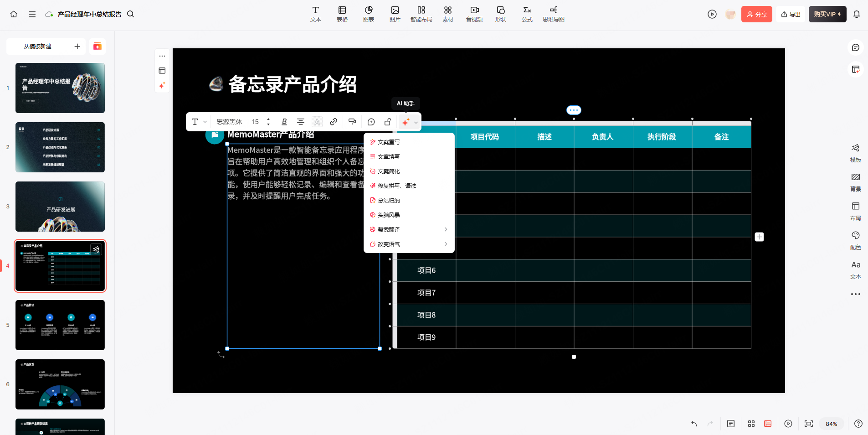Choose 总结归纳 from the AI menu

click(409, 201)
